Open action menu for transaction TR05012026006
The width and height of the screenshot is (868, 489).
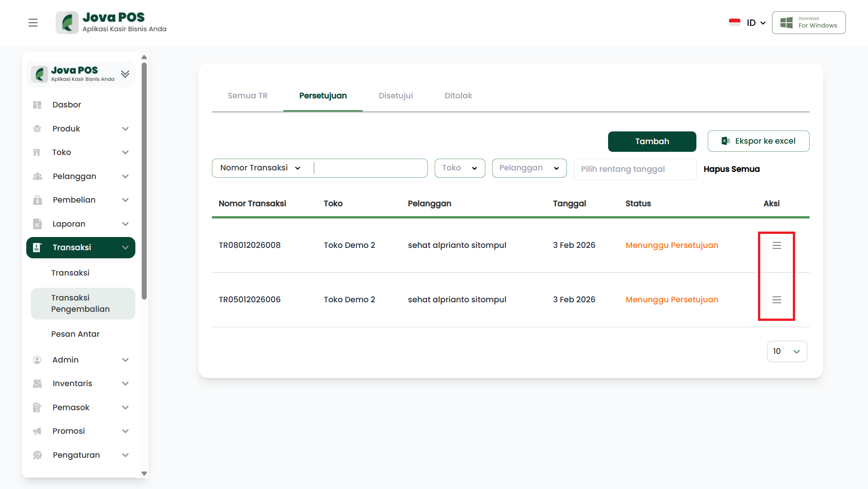tap(777, 300)
